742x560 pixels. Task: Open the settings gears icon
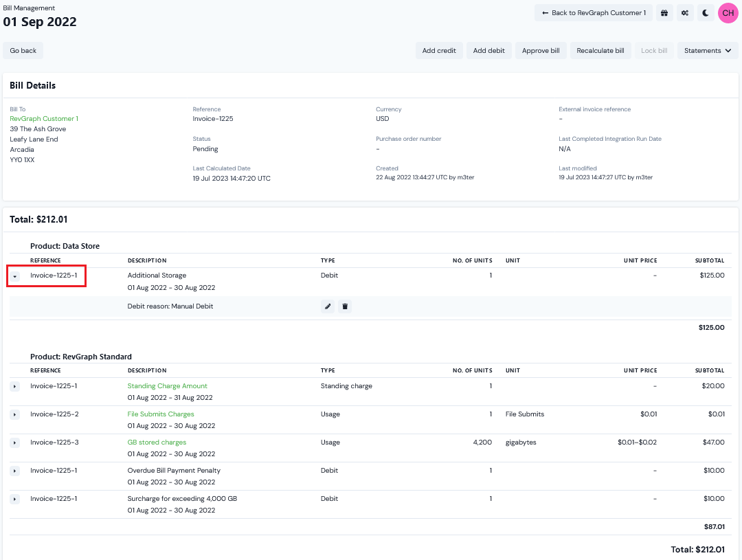[x=685, y=13]
